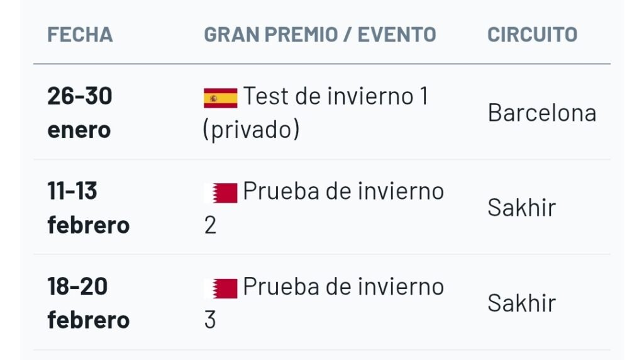Click Bahrain flag beside Prueba de invierno 3
Viewport: 644px width, 360px height.
pos(220,288)
